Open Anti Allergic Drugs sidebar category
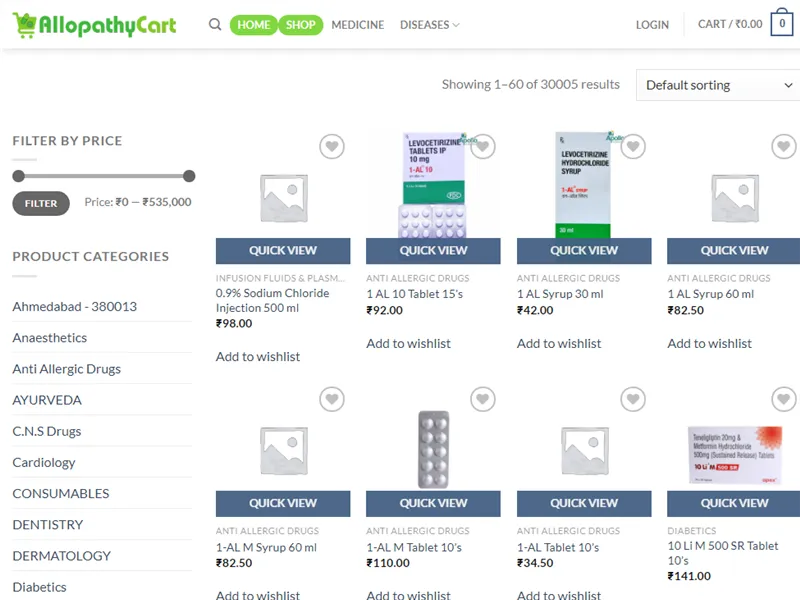This screenshot has height=600, width=800. click(x=66, y=369)
